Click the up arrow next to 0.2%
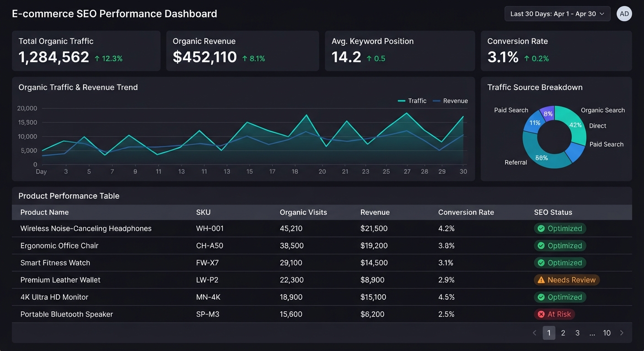Viewport: 644px width, 351px height. 527,58
